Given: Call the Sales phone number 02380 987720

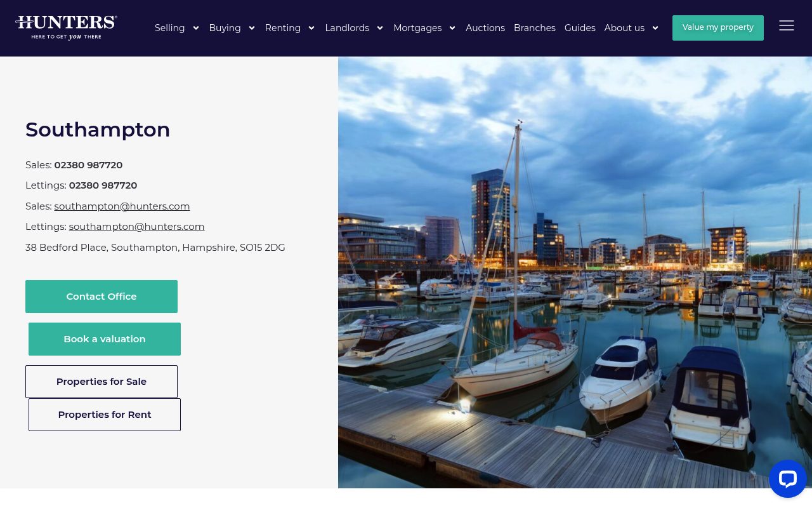Looking at the screenshot, I should click(x=88, y=165).
